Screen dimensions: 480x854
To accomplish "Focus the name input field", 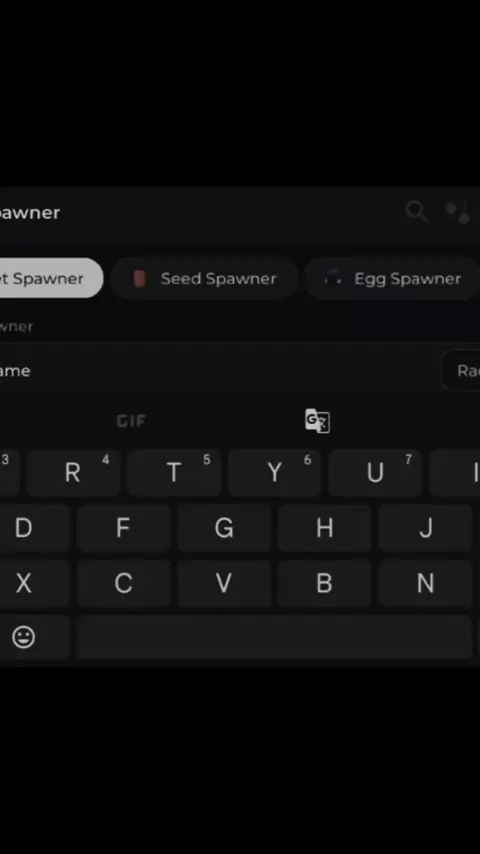I will click(218, 371).
